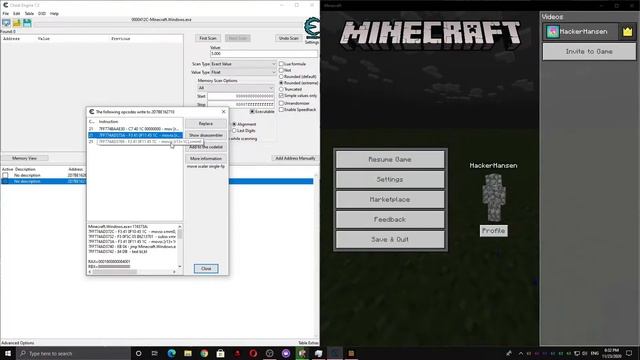
Task: Open the notification center icon
Action: pyautogui.click(x=629, y=353)
